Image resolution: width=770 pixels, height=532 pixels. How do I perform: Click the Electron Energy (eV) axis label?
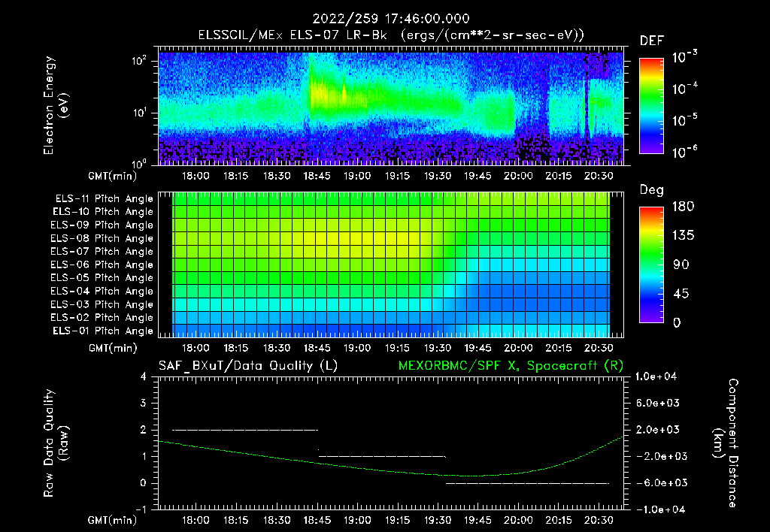[56, 105]
